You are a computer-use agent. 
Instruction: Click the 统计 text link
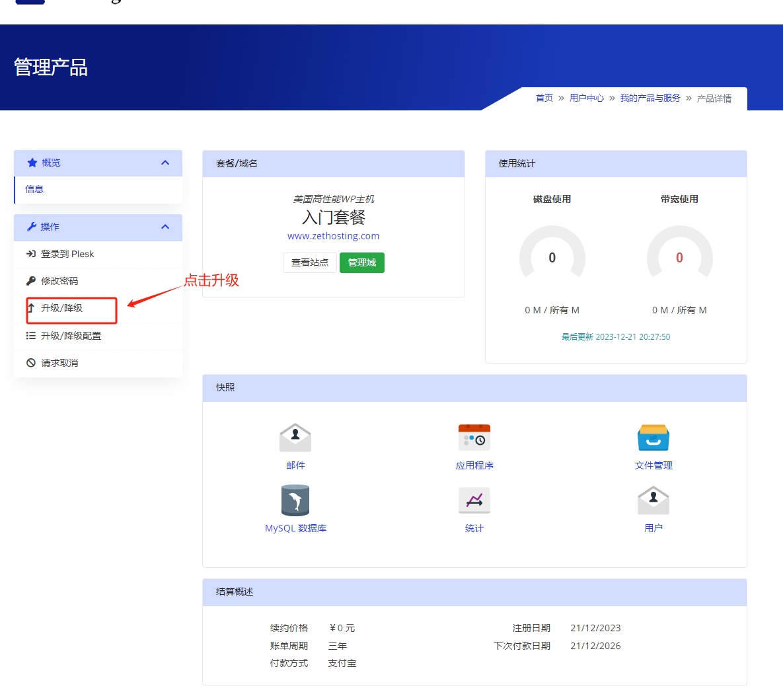coord(474,528)
